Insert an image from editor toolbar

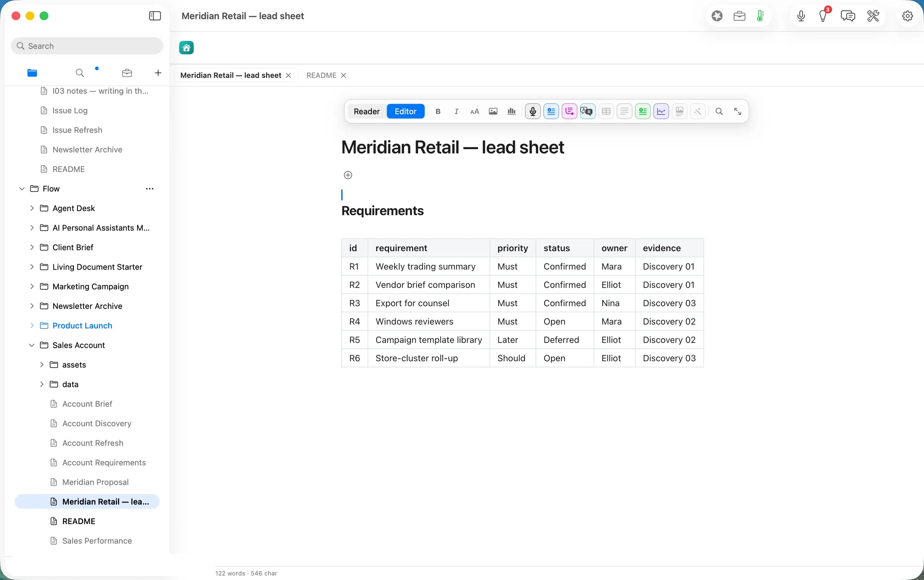click(x=493, y=111)
